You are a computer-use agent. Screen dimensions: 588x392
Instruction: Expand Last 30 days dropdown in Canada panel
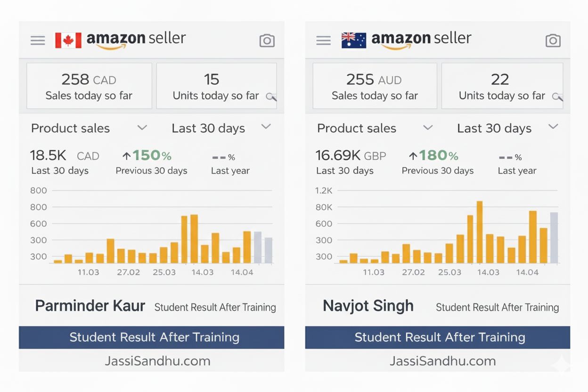coord(266,127)
